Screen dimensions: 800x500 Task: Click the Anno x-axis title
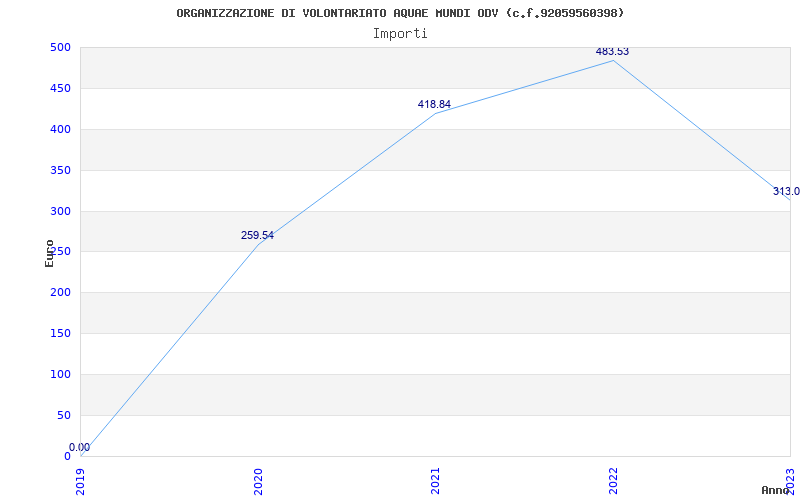click(x=776, y=490)
